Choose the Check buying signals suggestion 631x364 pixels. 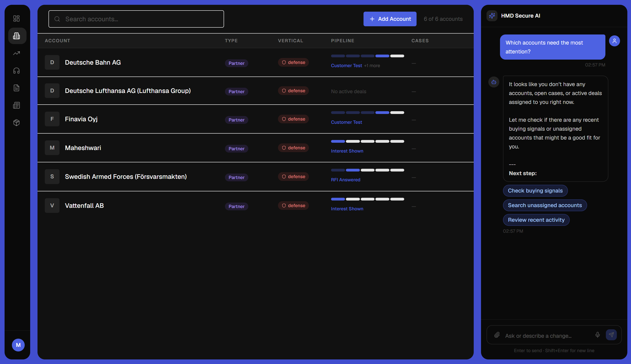[535, 191]
